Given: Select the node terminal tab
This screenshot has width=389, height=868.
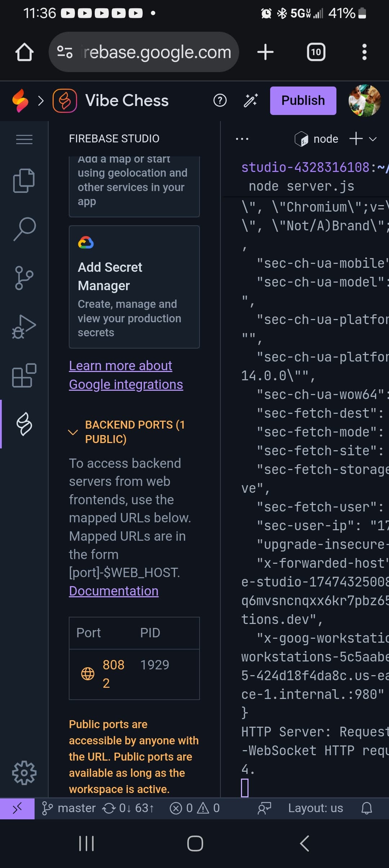Looking at the screenshot, I should 317,139.
